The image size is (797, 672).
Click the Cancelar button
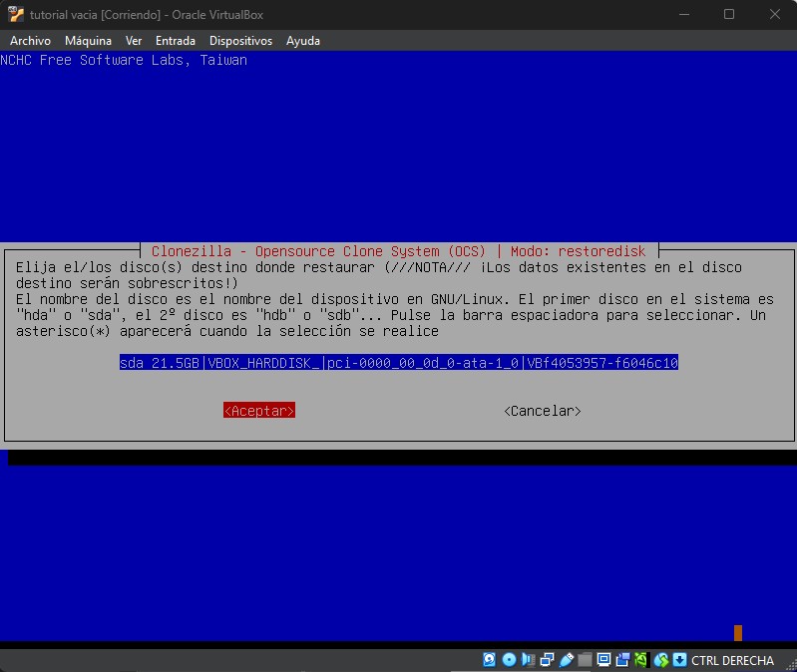point(543,411)
